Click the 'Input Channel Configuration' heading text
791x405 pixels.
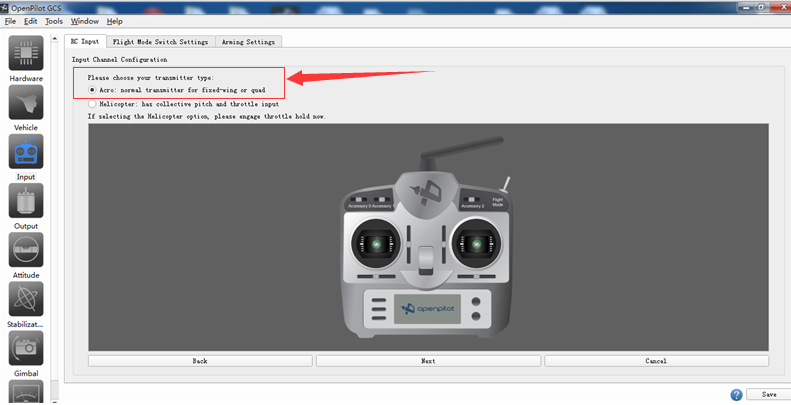tap(120, 60)
